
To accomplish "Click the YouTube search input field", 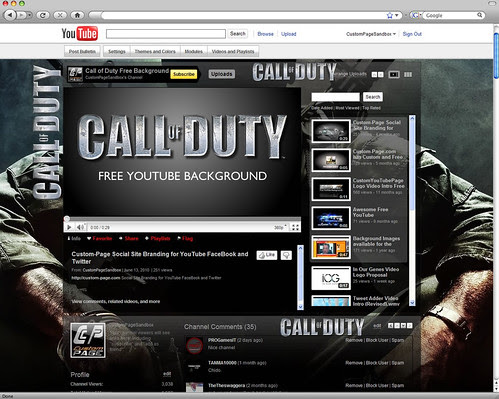I will 166,34.
